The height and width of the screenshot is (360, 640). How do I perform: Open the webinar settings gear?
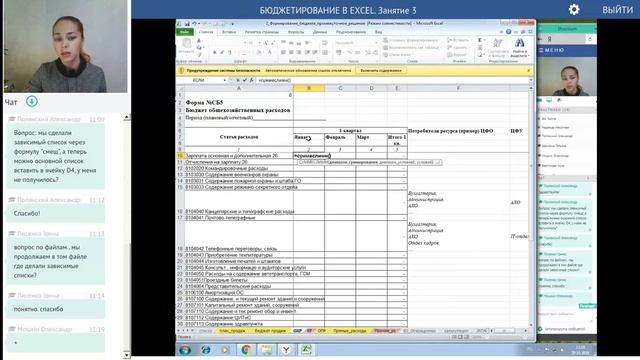point(574,9)
